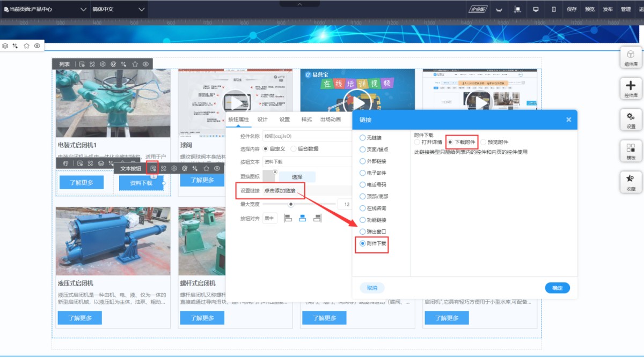644x358 pixels.
Task: Click 选择 icon picker button
Action: pos(297,177)
